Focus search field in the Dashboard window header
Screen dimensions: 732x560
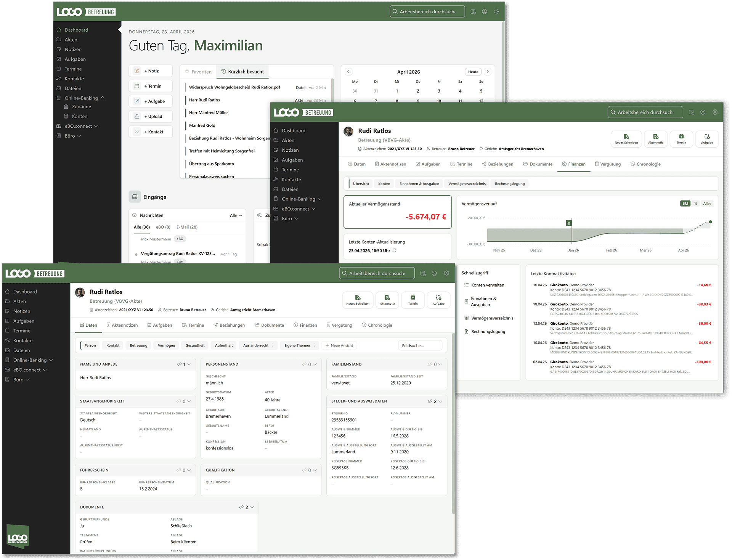[427, 11]
